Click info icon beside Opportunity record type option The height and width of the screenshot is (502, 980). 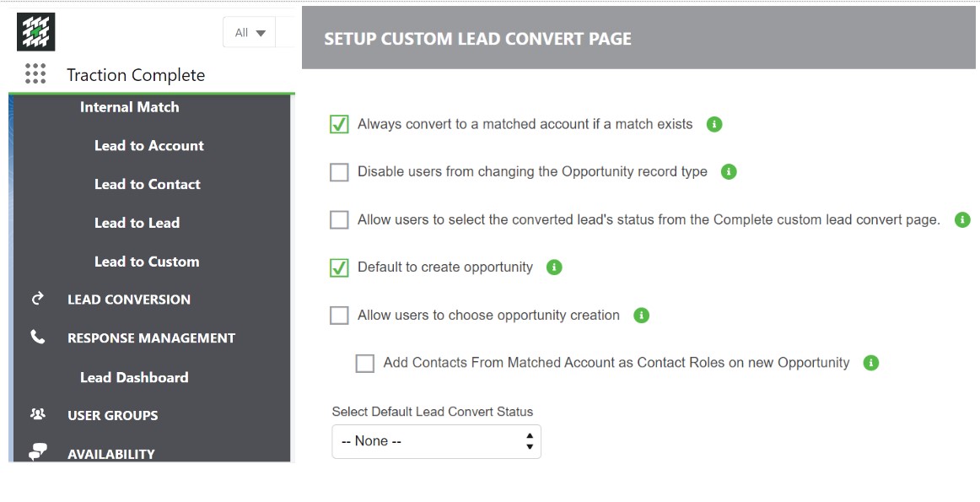pos(729,172)
